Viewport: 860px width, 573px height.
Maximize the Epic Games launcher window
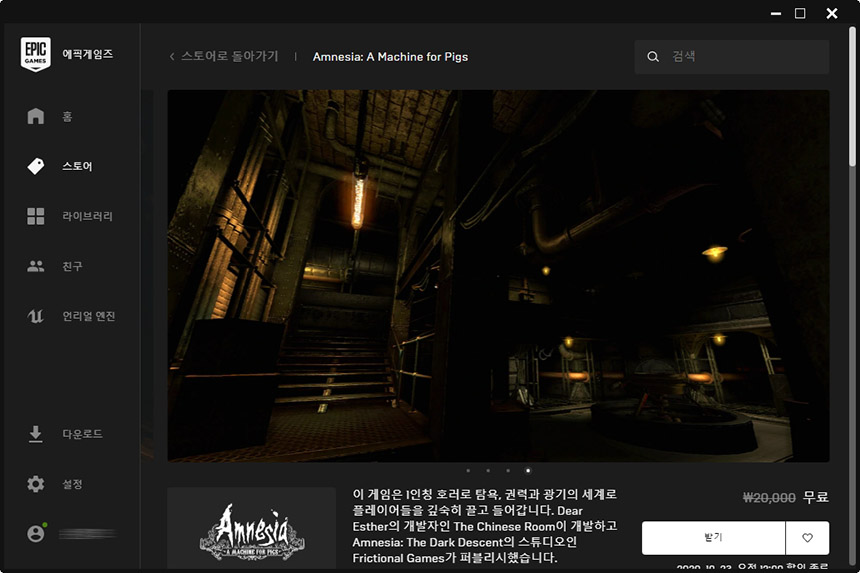[x=800, y=13]
